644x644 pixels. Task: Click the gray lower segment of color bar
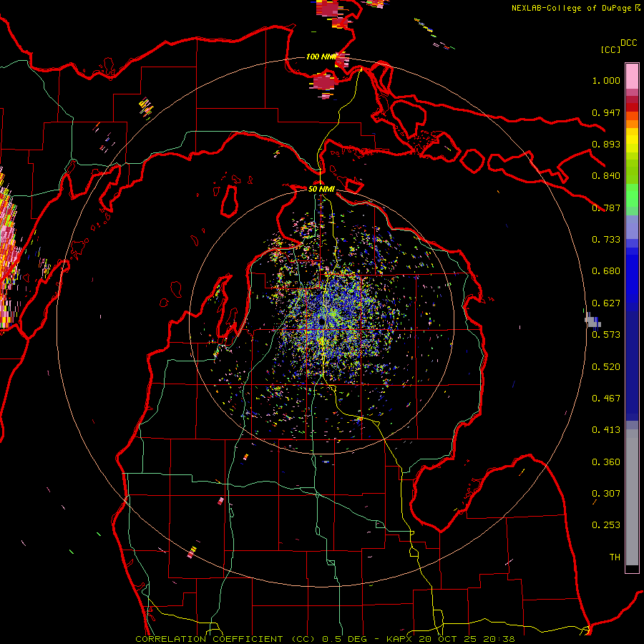coord(632,497)
